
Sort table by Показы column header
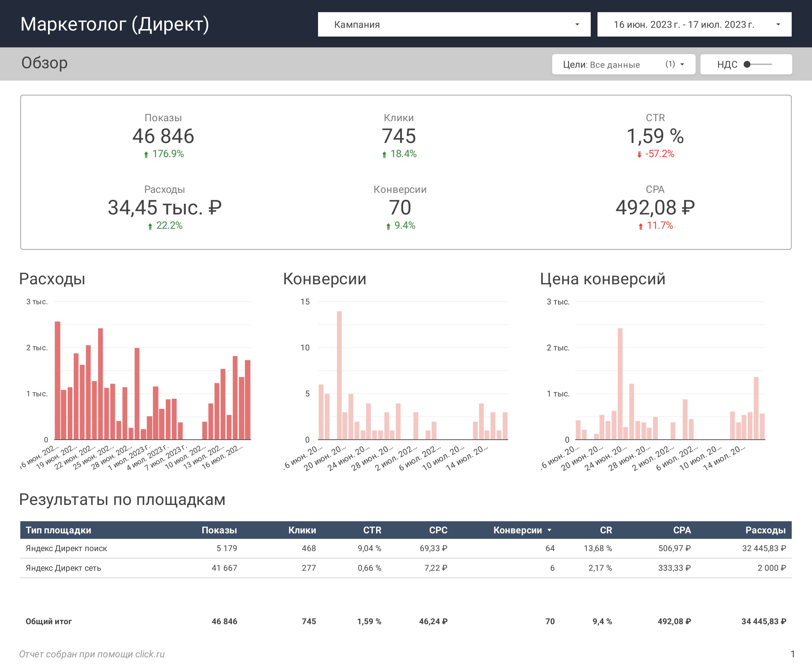[219, 530]
